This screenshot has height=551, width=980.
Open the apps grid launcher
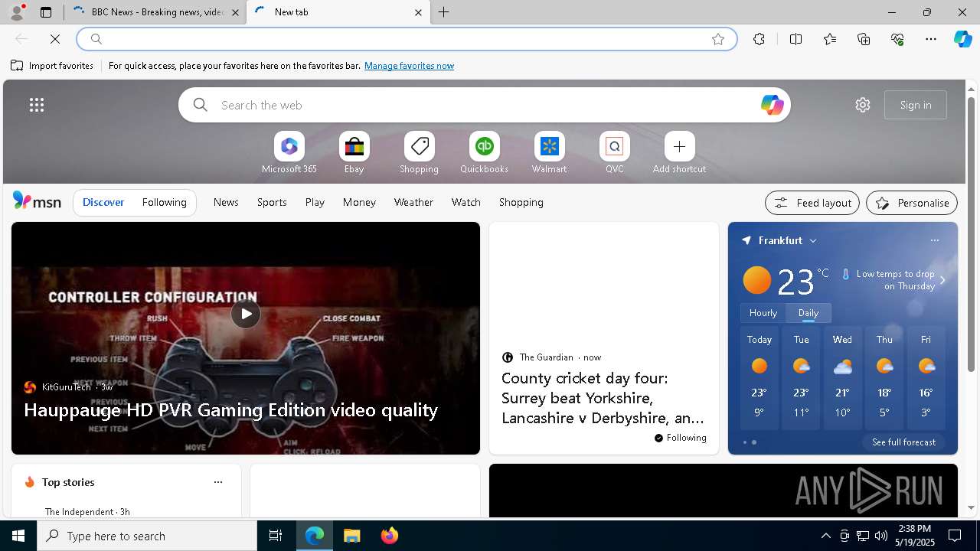(37, 105)
